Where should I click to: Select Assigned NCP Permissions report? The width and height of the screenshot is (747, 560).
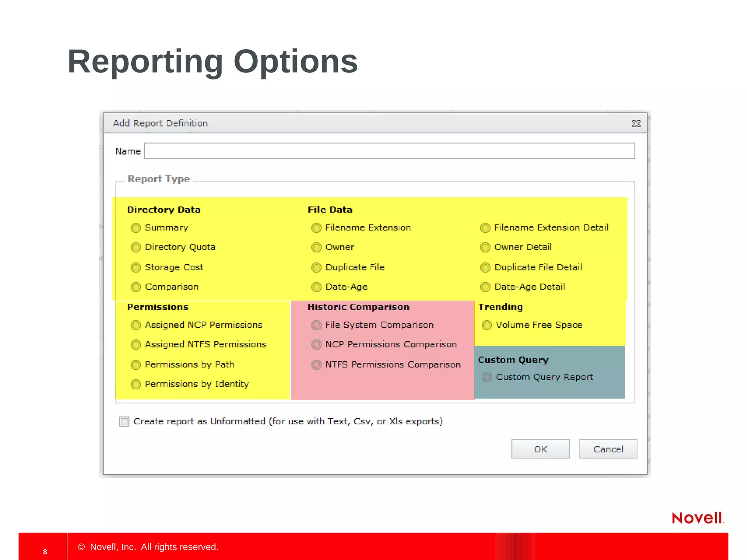click(x=136, y=325)
